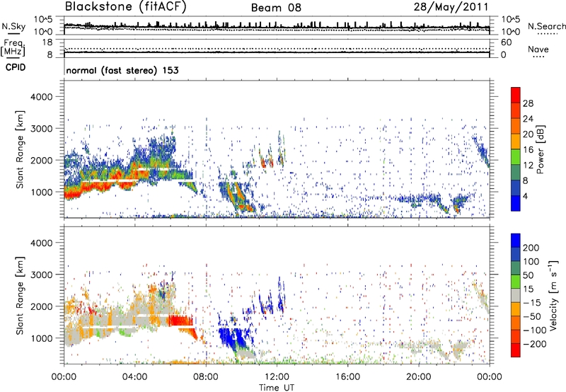Click the '50' label on Velocity colorbar

pyautogui.click(x=528, y=275)
